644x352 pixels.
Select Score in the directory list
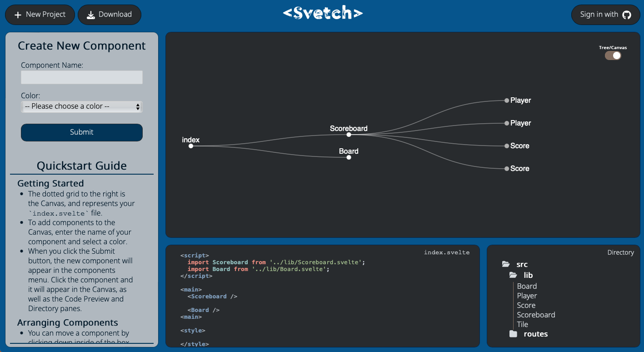click(x=526, y=305)
